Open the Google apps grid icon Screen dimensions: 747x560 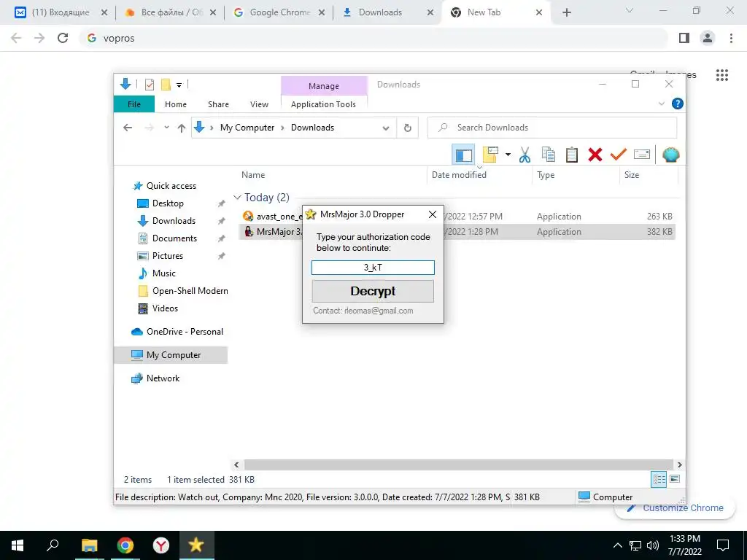click(x=721, y=75)
